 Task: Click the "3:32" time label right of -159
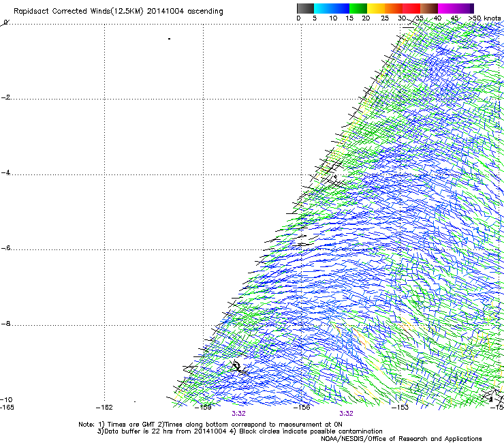click(239, 414)
